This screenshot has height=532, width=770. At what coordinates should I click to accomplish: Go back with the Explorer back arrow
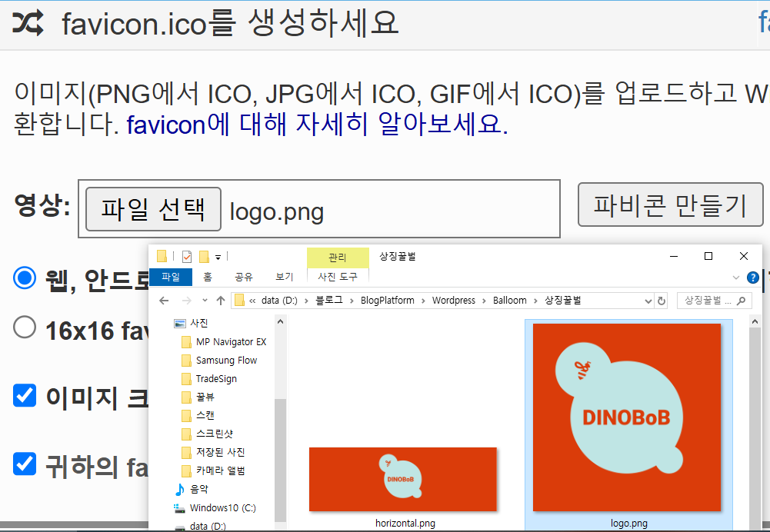click(x=164, y=301)
